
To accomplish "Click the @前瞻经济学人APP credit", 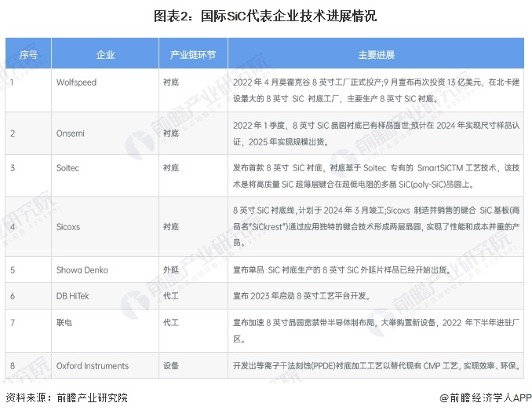I will pyautogui.click(x=486, y=398).
